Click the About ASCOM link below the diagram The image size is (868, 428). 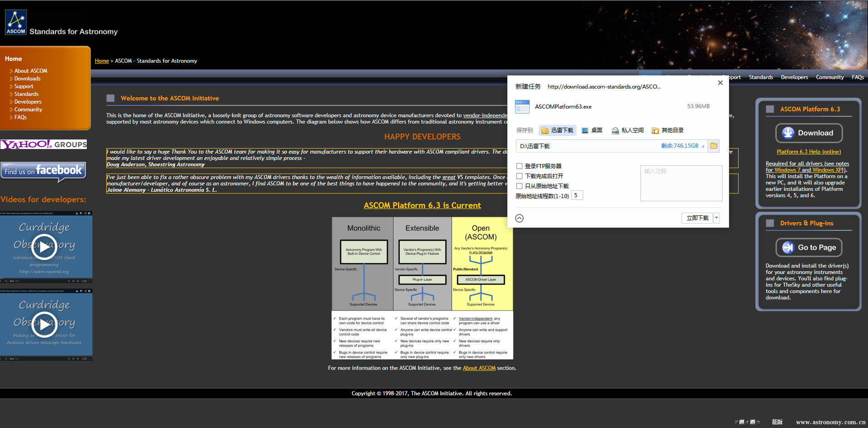[x=479, y=368]
